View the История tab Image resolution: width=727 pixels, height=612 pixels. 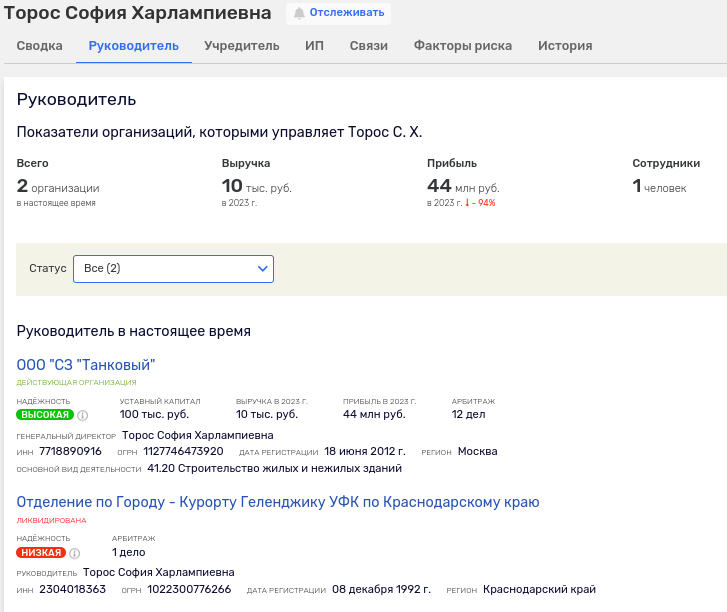pos(564,46)
